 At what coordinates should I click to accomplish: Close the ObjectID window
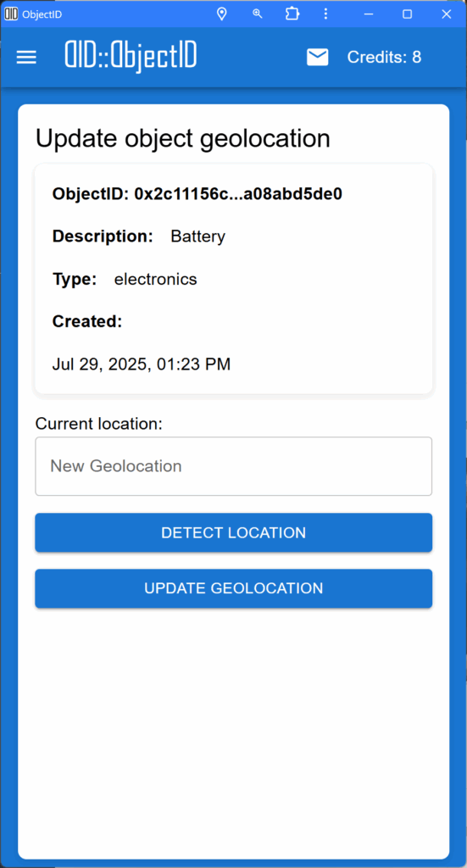click(447, 14)
